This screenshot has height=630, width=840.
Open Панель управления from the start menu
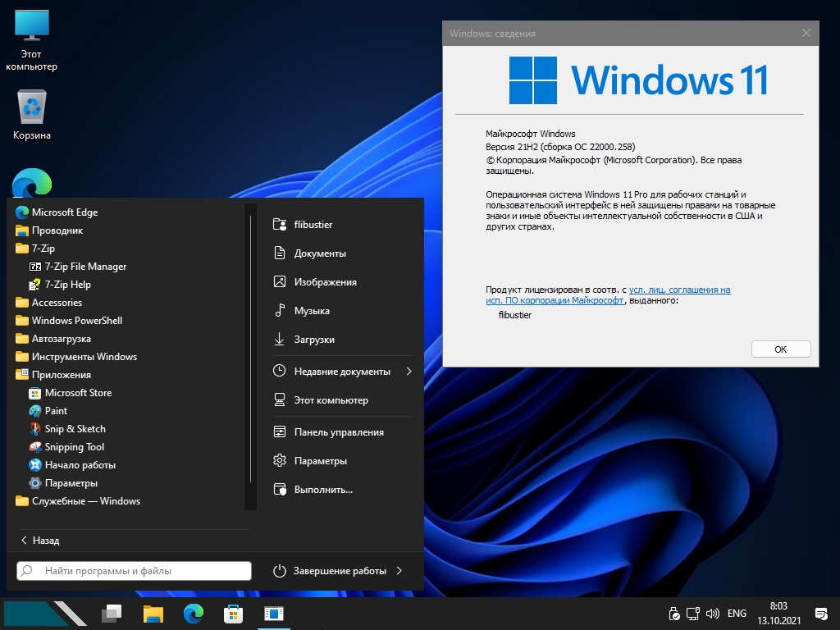click(x=338, y=432)
